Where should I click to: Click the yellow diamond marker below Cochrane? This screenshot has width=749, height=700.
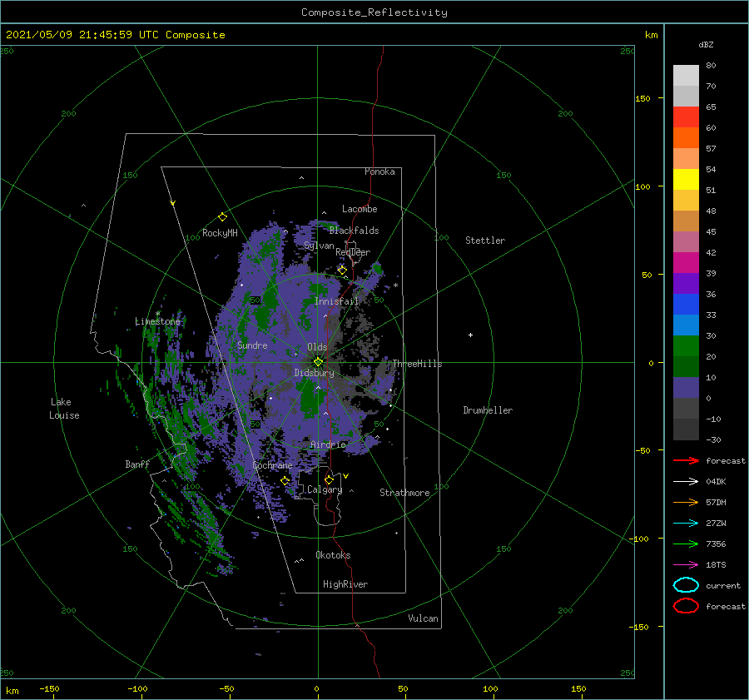pyautogui.click(x=285, y=480)
